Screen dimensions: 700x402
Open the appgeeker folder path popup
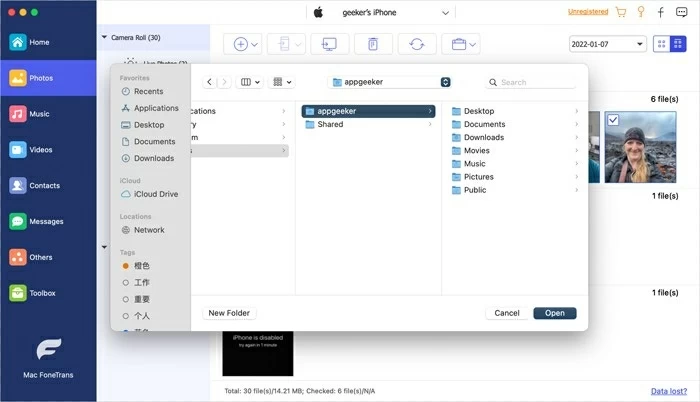[x=389, y=82]
